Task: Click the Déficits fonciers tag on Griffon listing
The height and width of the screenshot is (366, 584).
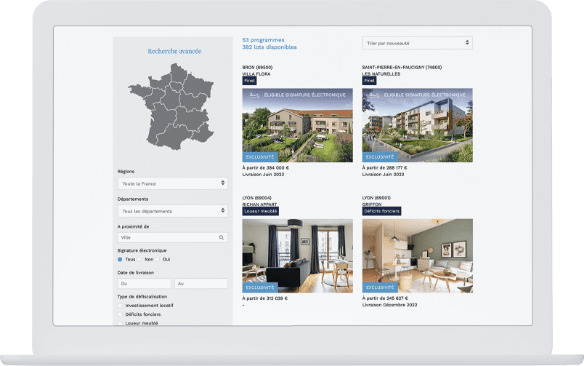Action: coord(381,211)
